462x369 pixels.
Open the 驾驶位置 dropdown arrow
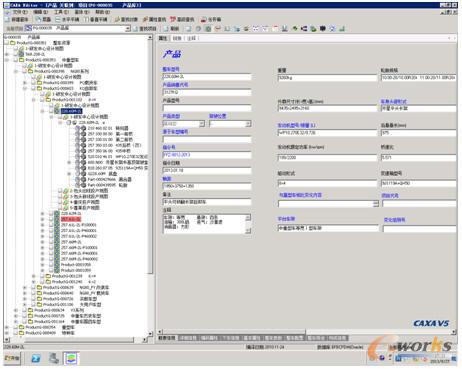tap(248, 124)
